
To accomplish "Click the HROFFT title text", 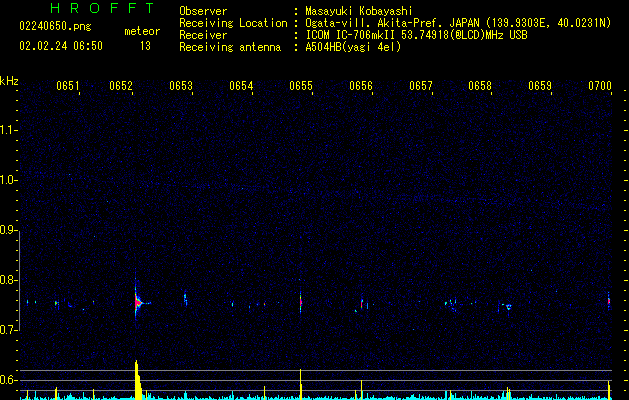I will (x=102, y=8).
